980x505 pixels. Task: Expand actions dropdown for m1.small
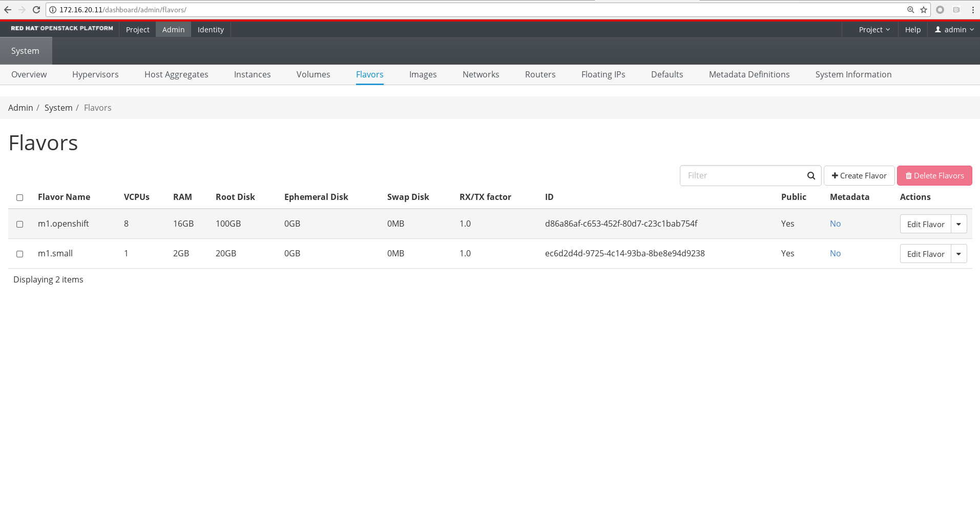pyautogui.click(x=959, y=254)
